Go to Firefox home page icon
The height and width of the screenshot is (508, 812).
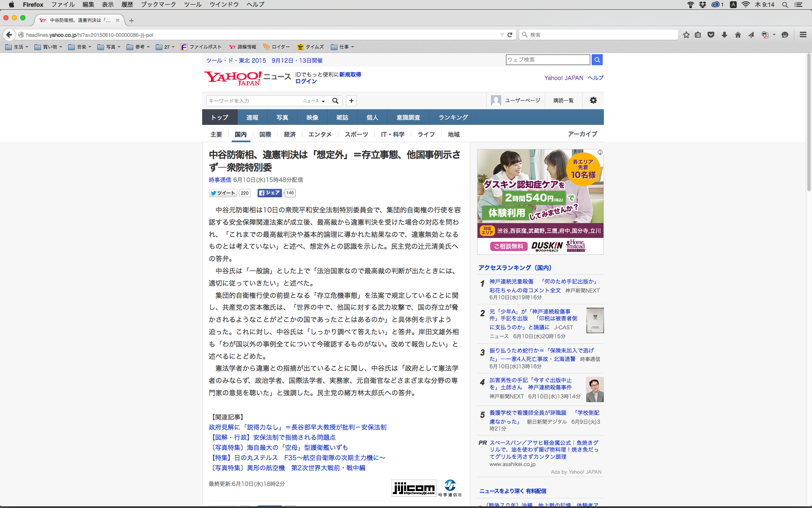click(x=738, y=35)
